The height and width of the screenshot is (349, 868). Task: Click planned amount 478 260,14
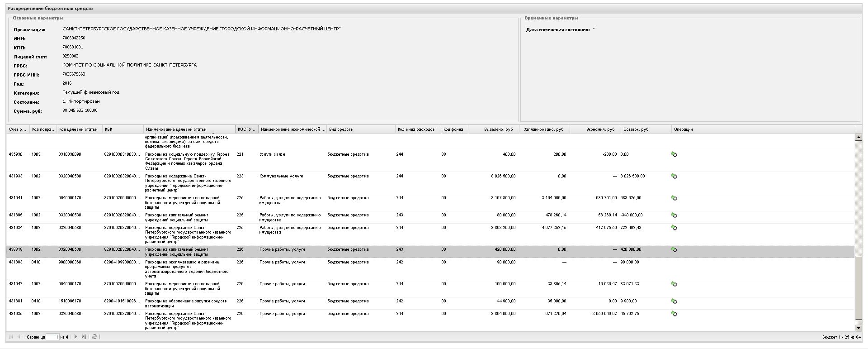[556, 215]
